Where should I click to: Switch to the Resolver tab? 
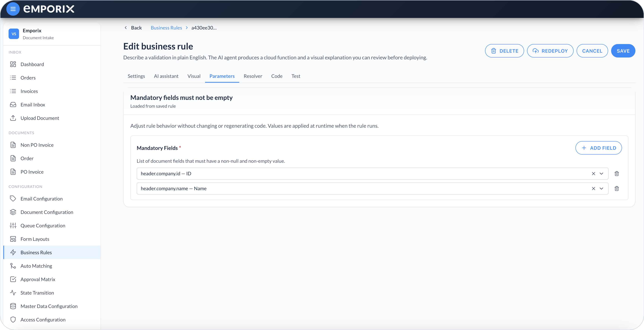pyautogui.click(x=253, y=76)
